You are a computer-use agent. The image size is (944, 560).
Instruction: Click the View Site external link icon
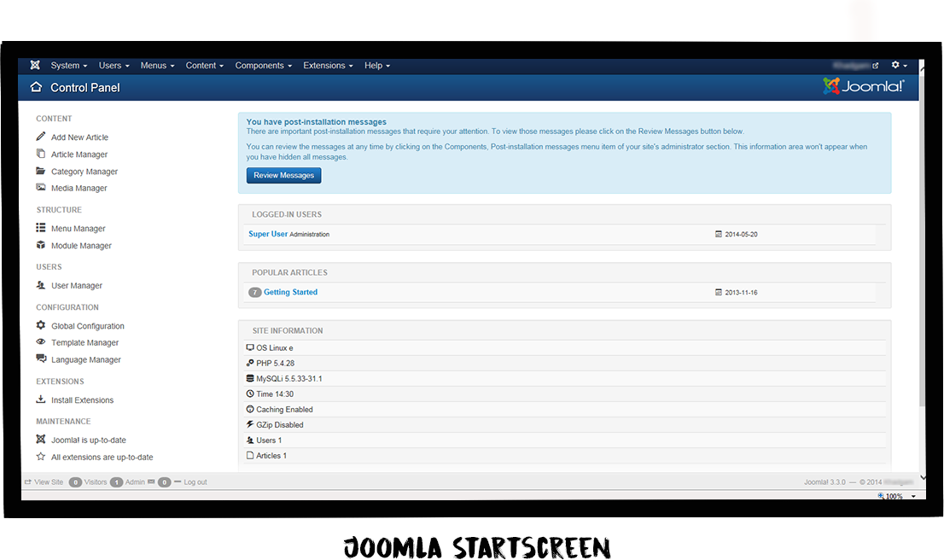[27, 481]
